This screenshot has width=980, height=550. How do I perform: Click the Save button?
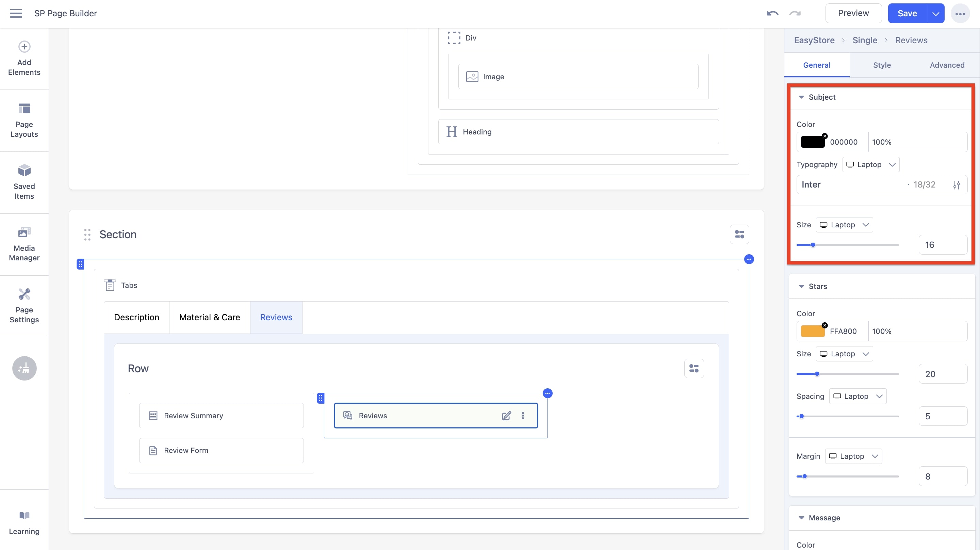coord(907,13)
